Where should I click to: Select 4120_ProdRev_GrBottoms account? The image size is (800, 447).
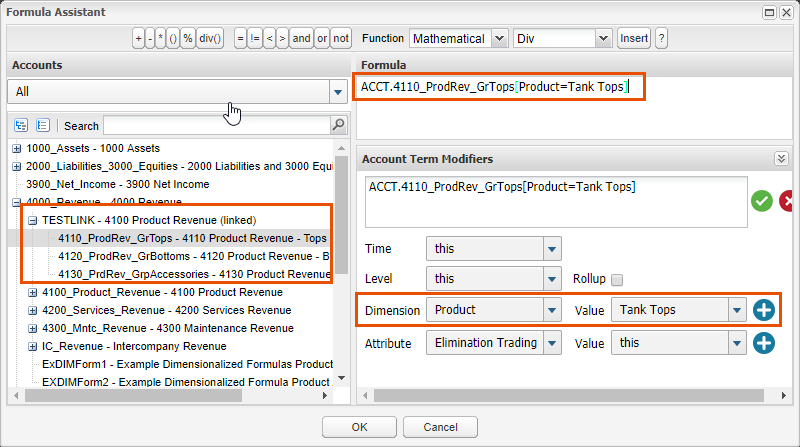click(x=193, y=256)
